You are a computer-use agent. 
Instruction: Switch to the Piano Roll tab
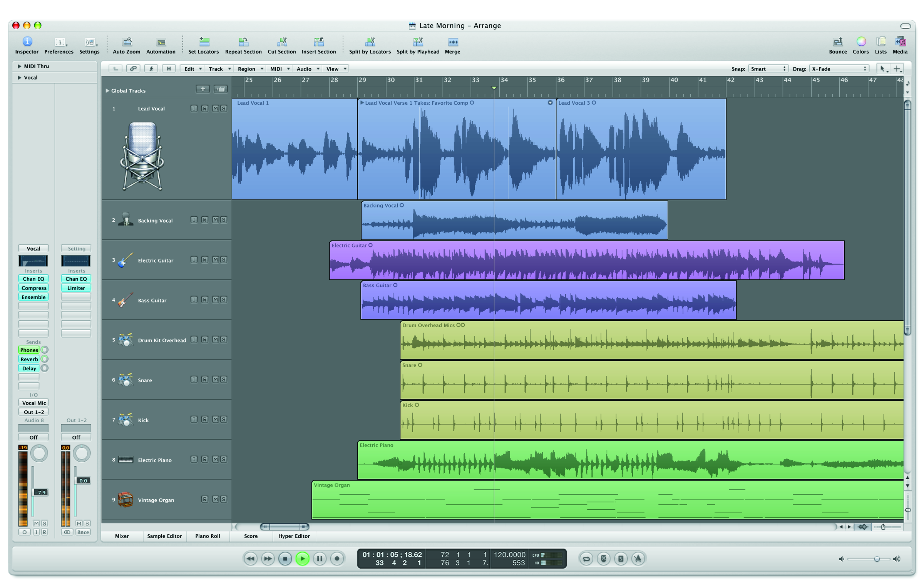click(208, 536)
